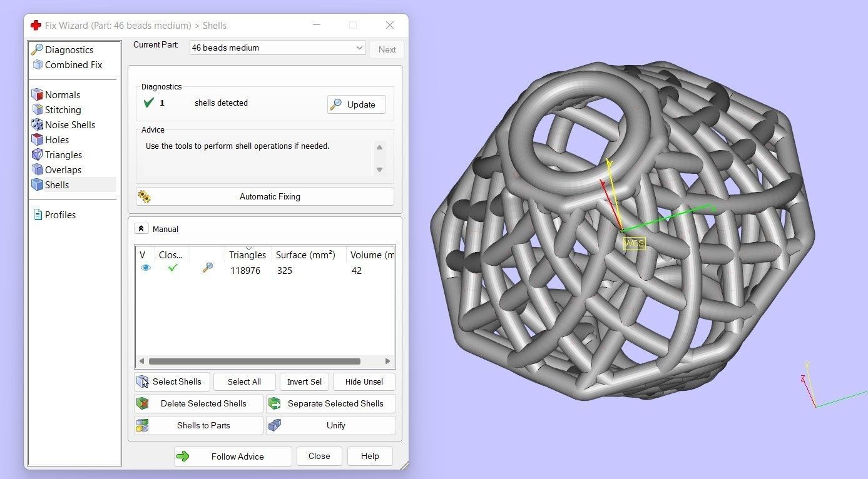Image resolution: width=868 pixels, height=479 pixels.
Task: Toggle shell visibility eye icon
Action: tap(146, 268)
